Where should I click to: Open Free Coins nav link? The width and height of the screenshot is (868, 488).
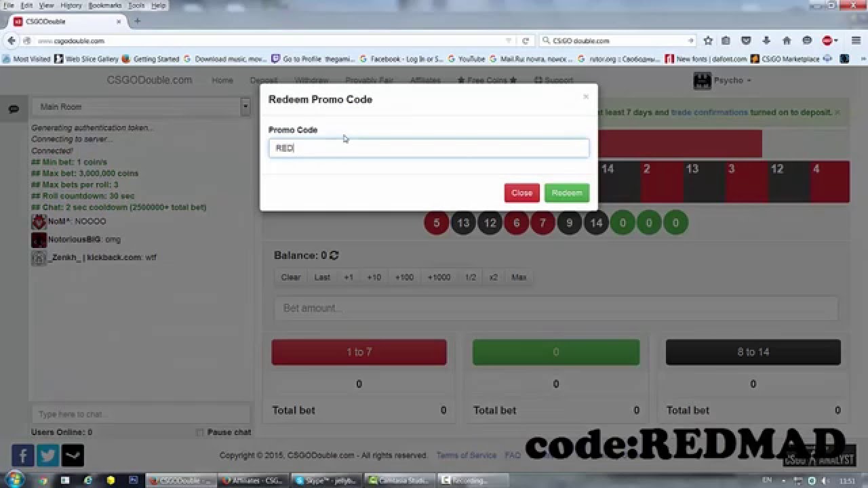coord(487,81)
